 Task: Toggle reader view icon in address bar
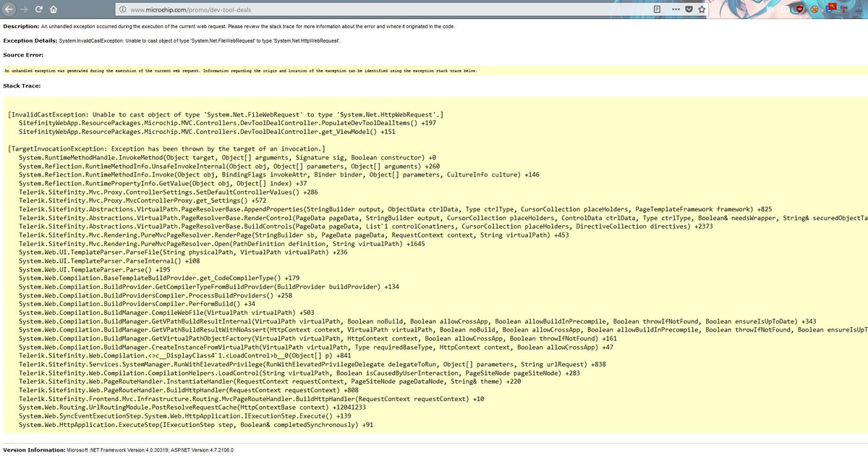tap(656, 10)
